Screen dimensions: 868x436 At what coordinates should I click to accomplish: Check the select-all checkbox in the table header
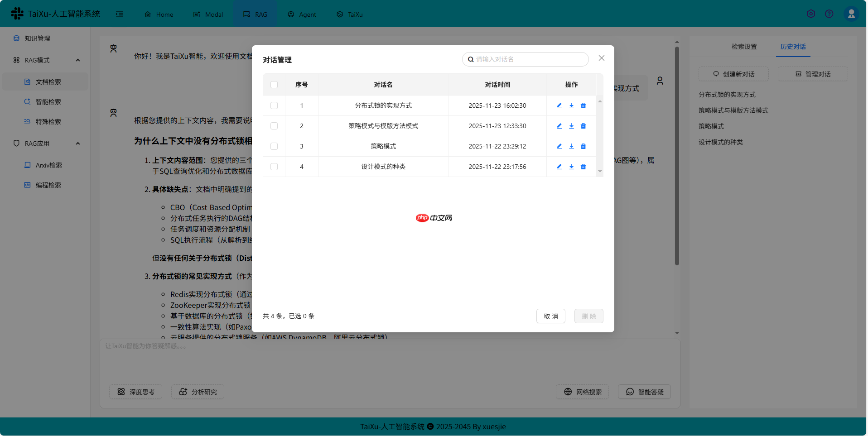click(x=274, y=85)
